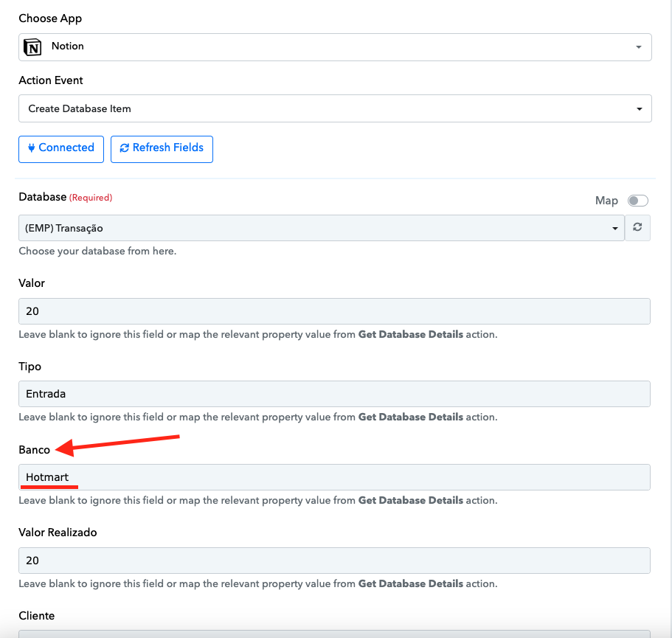Click the Valor Realizado label
This screenshot has width=672, height=638.
tap(58, 533)
